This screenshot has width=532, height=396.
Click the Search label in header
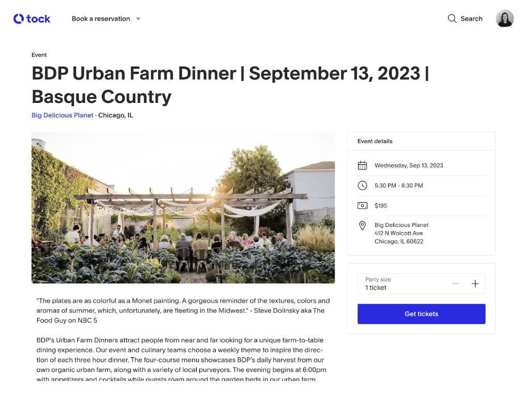471,19
